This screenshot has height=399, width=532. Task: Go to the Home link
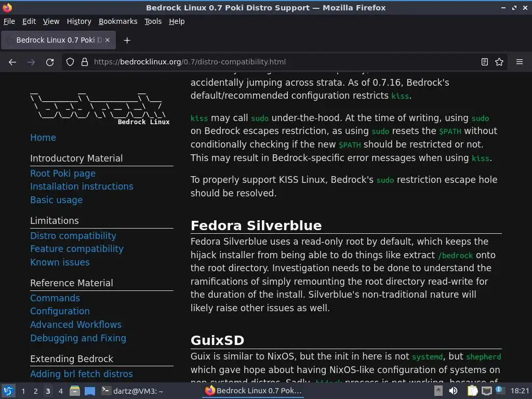(x=43, y=138)
